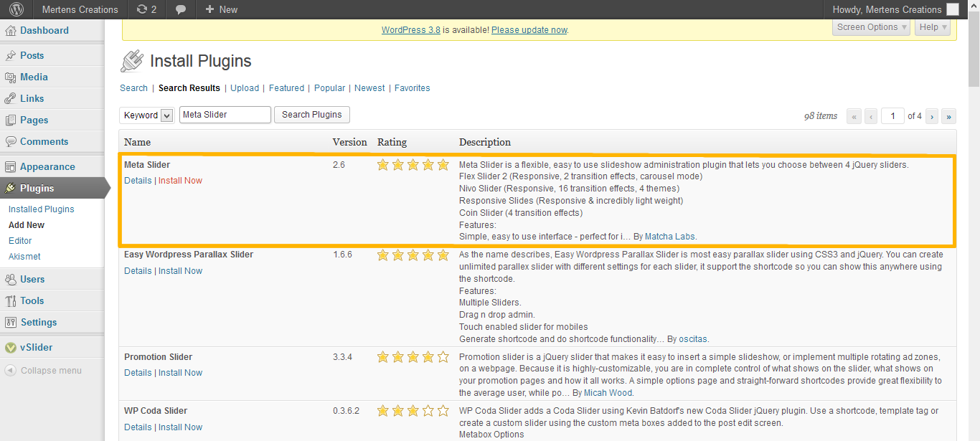Jump to last results page arrow

(948, 115)
